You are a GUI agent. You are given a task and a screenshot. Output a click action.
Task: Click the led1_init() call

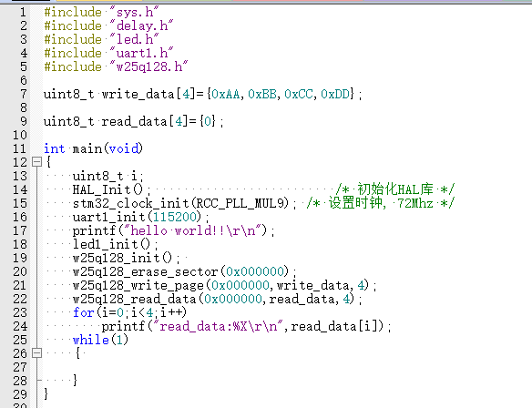point(115,244)
